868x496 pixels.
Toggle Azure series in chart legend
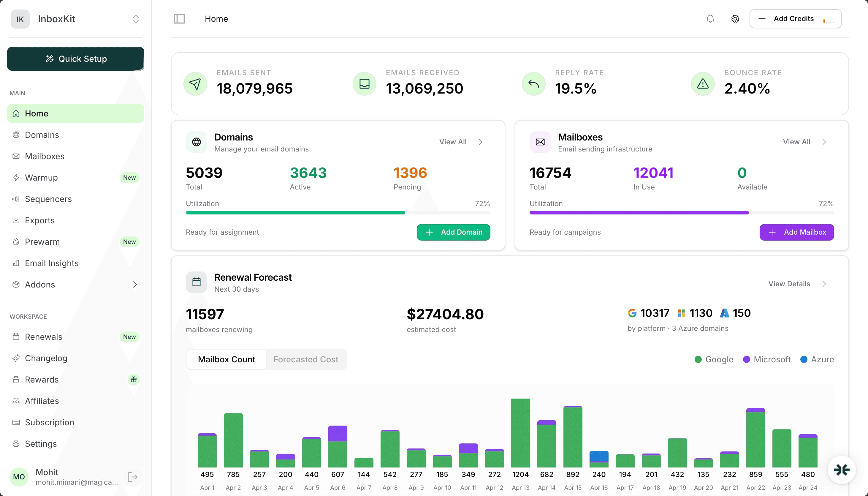pos(818,359)
